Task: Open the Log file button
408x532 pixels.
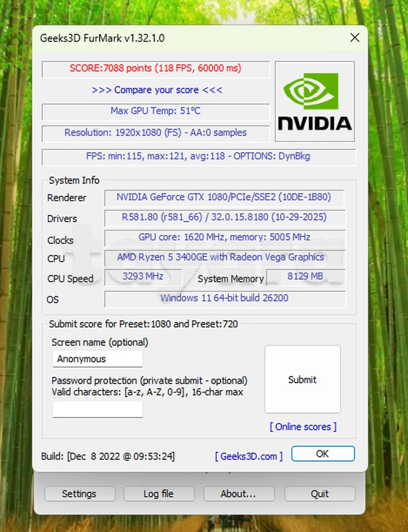Action: coord(159,494)
